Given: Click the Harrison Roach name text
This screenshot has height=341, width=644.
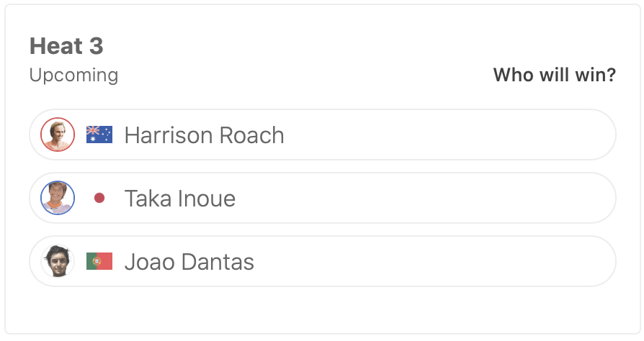Looking at the screenshot, I should click(x=204, y=135).
